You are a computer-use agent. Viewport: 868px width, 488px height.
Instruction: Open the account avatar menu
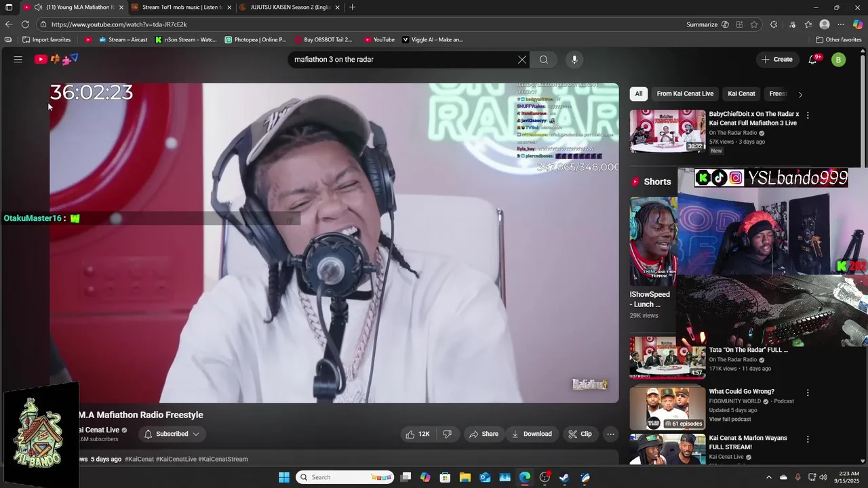838,60
